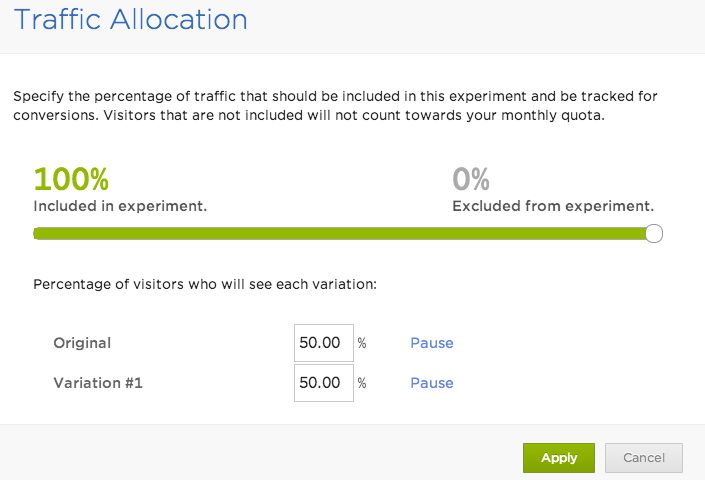705x480 pixels.
Task: Click the "Excluded from experiment." label
Action: 553,206
